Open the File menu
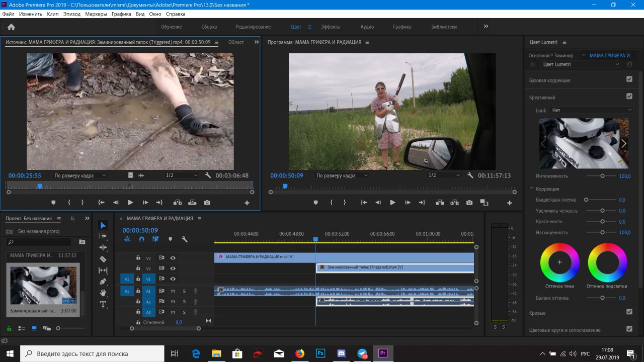The height and width of the screenshot is (362, 644). coord(8,14)
